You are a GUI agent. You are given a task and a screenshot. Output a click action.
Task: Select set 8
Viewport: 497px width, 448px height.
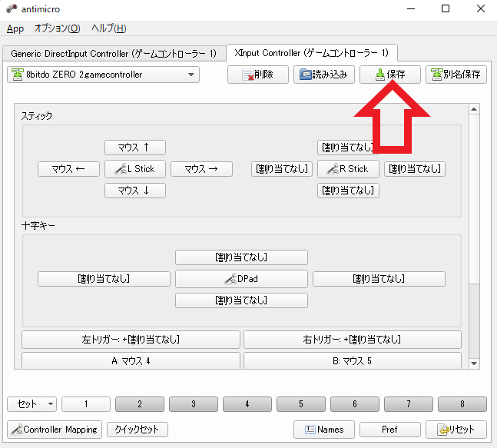click(x=462, y=404)
